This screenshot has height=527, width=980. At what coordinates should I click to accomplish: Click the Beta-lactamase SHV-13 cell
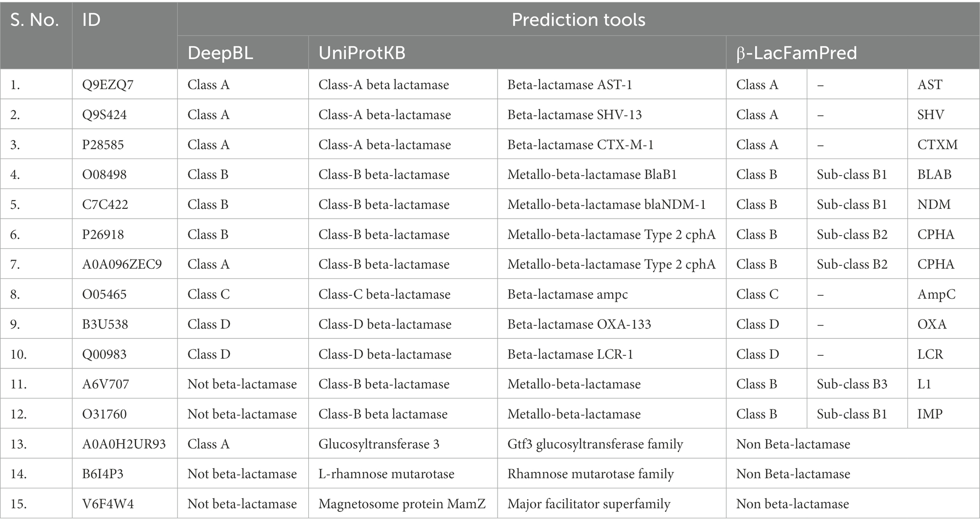(x=612, y=115)
